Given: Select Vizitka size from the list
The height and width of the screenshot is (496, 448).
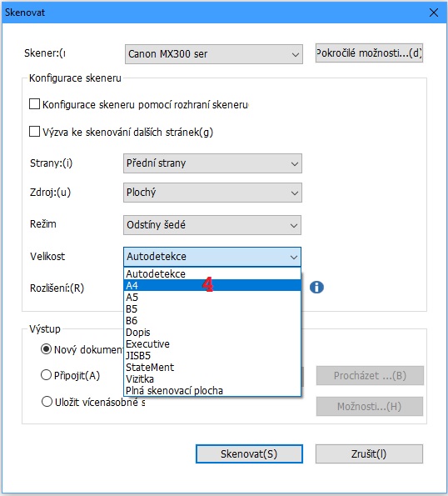Looking at the screenshot, I should pyautogui.click(x=212, y=378).
